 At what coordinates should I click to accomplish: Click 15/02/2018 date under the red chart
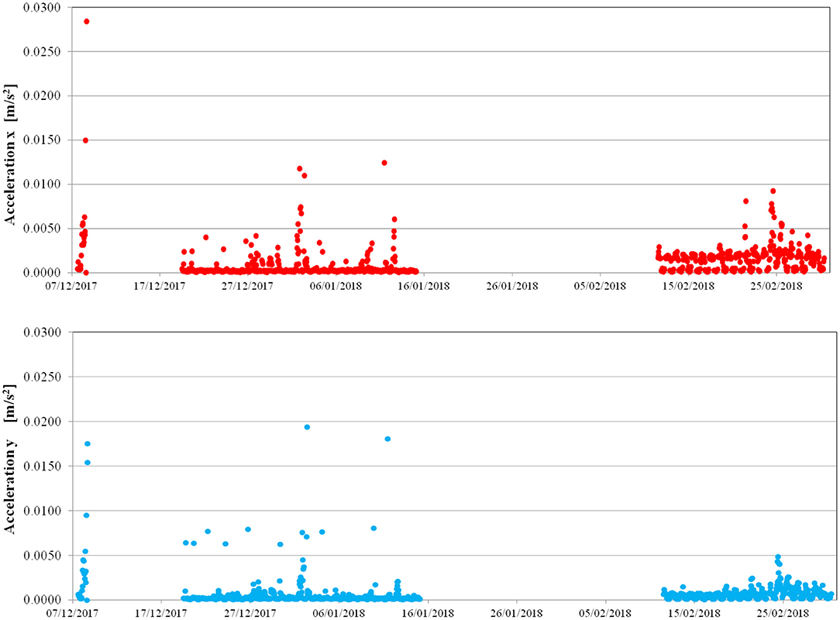click(x=688, y=286)
